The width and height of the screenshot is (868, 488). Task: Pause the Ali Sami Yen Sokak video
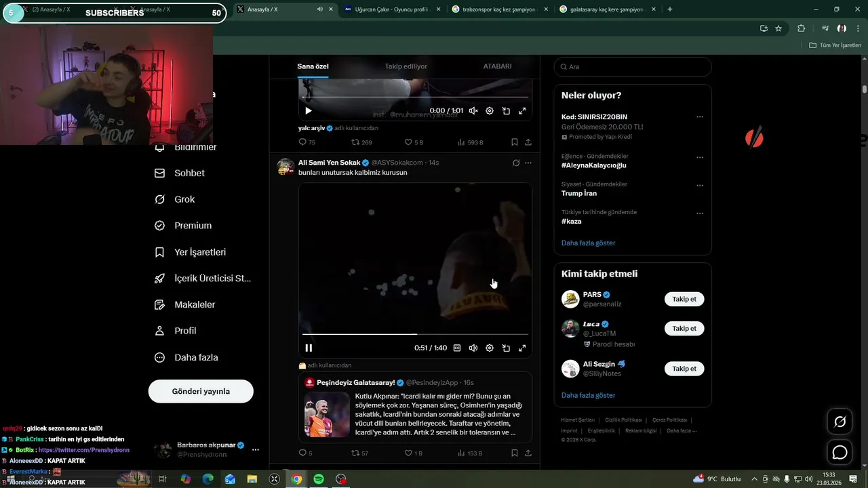(309, 348)
